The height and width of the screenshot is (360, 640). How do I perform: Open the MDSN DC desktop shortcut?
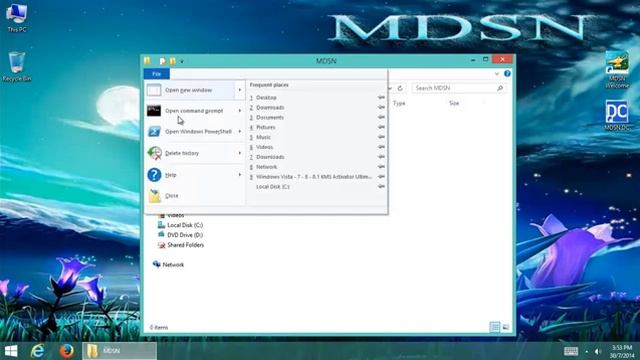coord(617,116)
